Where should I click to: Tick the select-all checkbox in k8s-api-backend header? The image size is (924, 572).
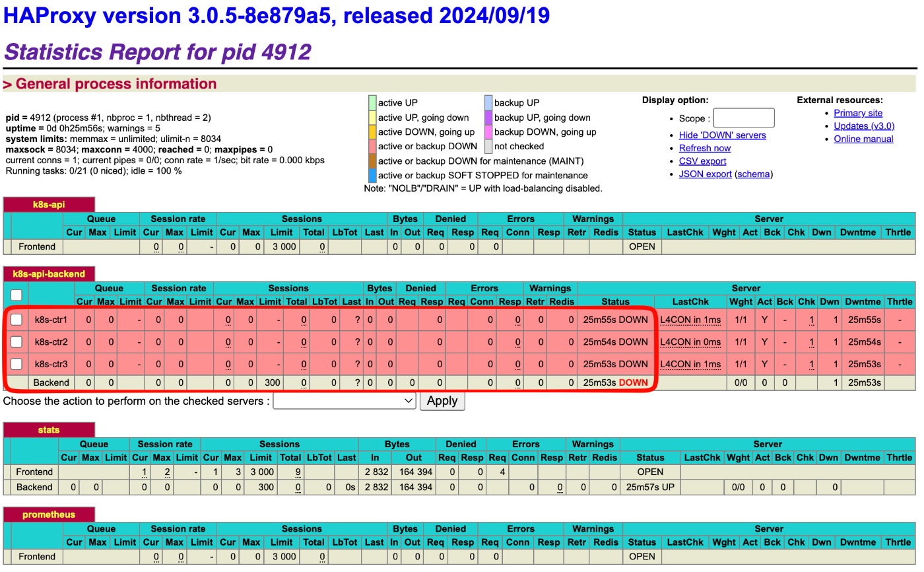pyautogui.click(x=16, y=295)
